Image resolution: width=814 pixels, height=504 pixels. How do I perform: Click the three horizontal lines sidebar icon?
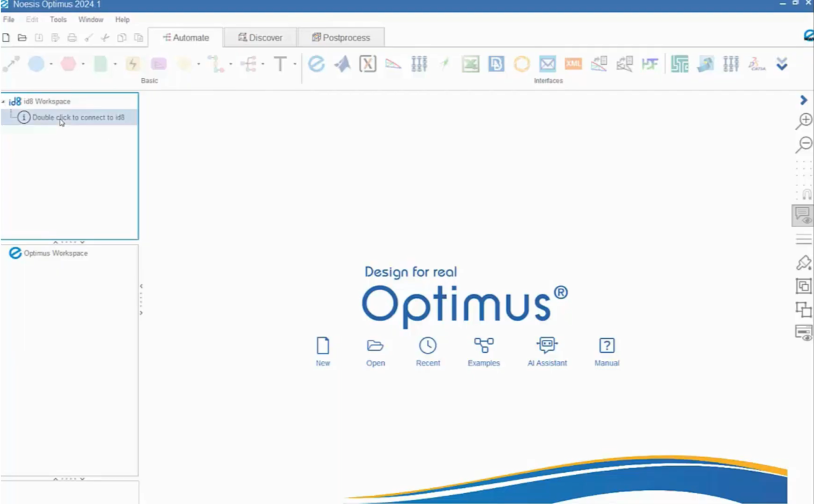tap(804, 240)
